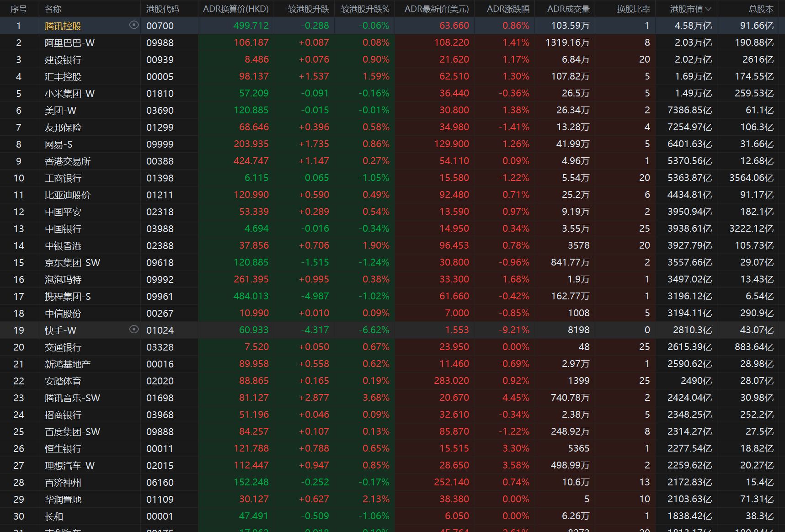Select the 中国平安 row name
This screenshot has width=785, height=532.
pos(63,212)
